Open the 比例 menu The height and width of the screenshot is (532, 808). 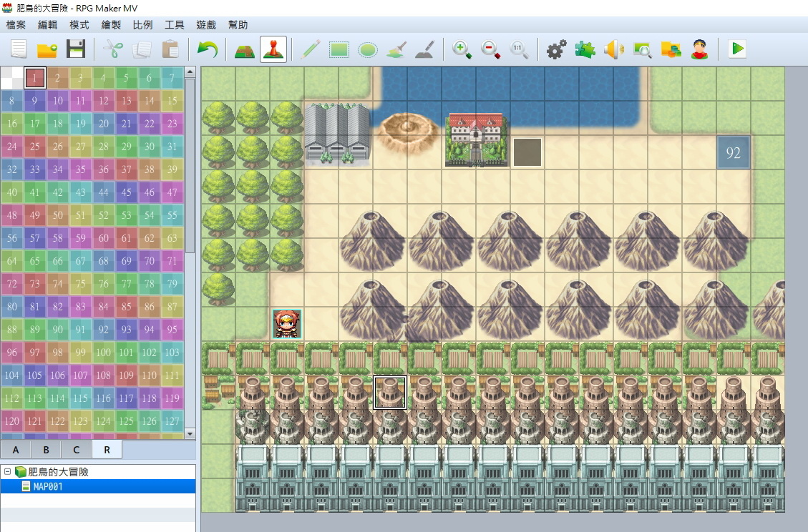point(142,25)
